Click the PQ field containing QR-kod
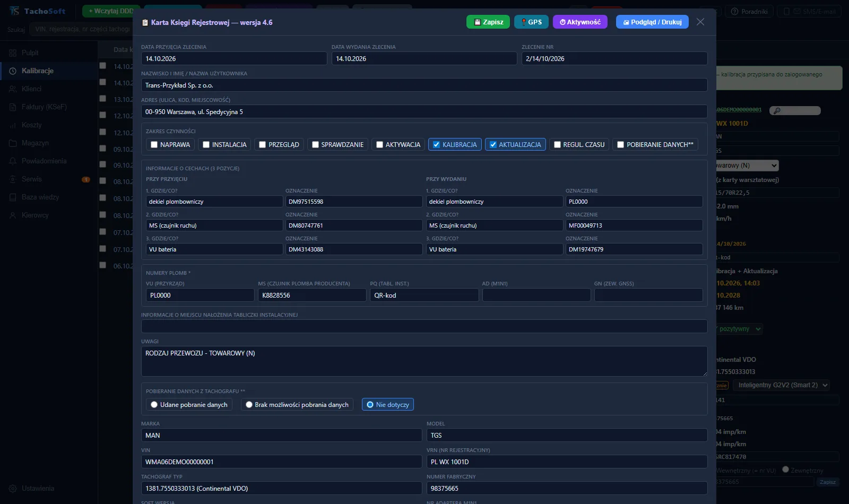 (424, 295)
